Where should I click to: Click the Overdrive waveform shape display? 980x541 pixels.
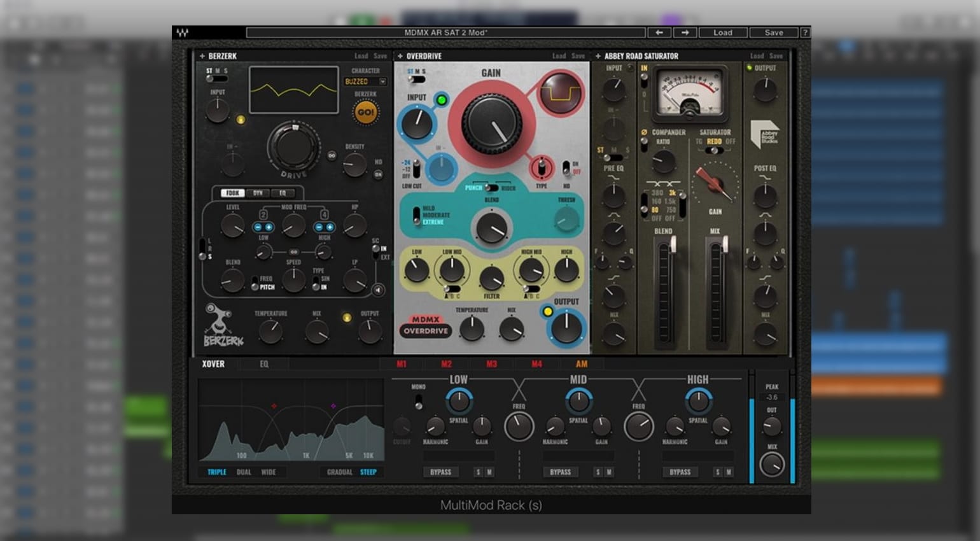point(561,94)
